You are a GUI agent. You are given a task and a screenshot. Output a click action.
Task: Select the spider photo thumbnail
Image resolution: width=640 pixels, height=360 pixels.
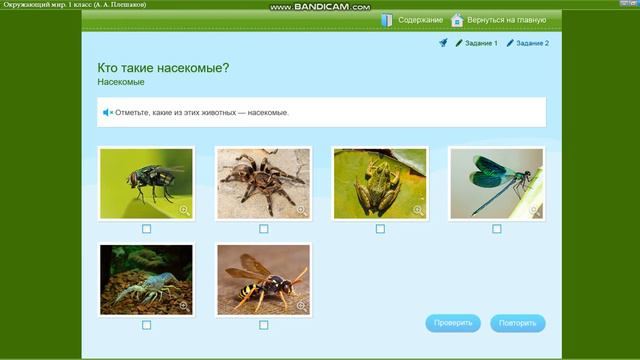pos(264,184)
